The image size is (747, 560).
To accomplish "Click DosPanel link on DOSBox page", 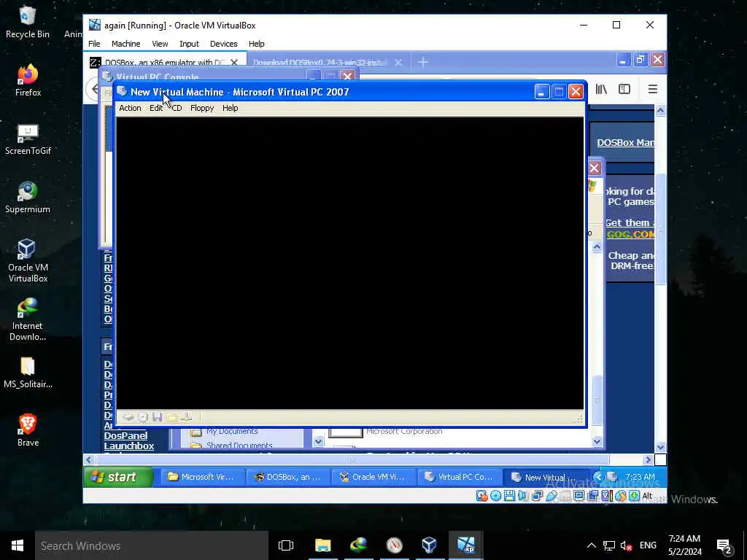I will tap(125, 436).
